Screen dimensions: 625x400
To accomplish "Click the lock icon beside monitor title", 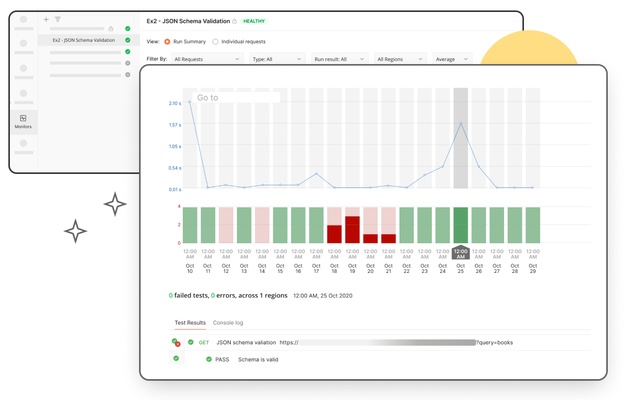I will [234, 20].
